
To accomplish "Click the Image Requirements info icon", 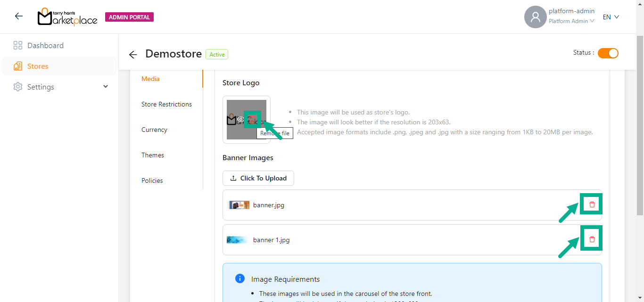I will point(239,278).
